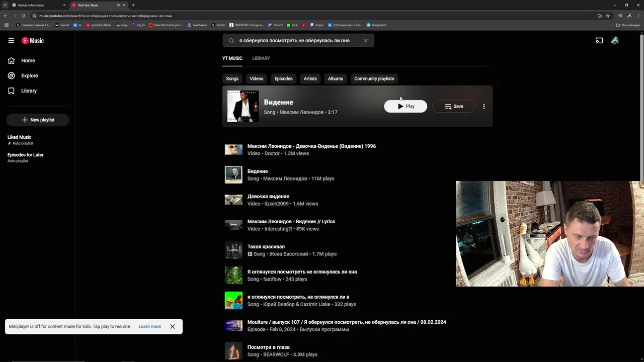This screenshot has height=362, width=644.
Task: Open the browser media controls icon
Action: tap(620, 16)
